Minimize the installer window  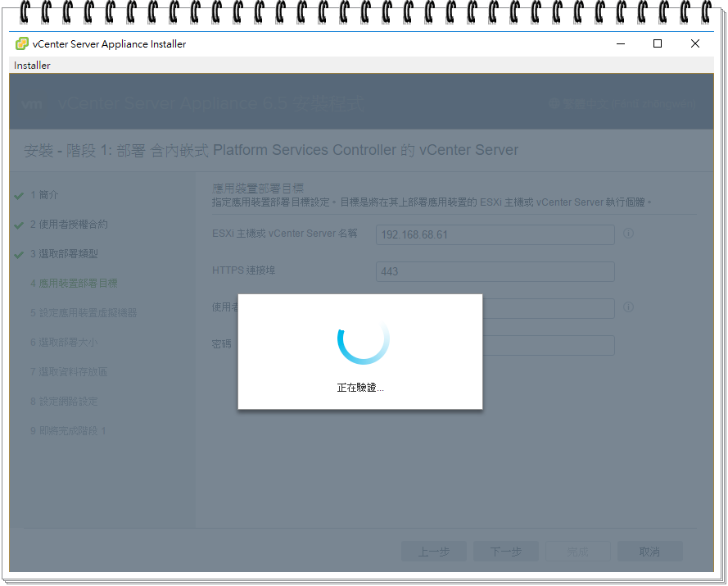click(x=621, y=43)
